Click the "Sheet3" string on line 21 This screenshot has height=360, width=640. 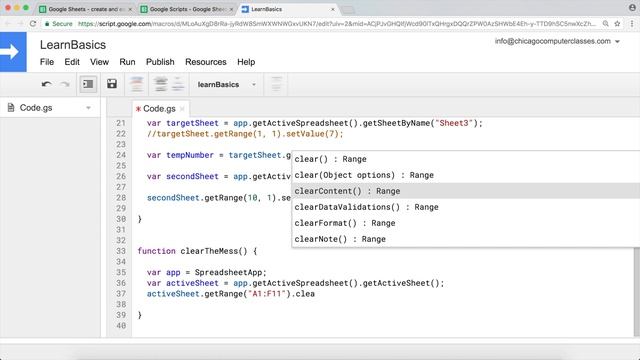(x=454, y=123)
